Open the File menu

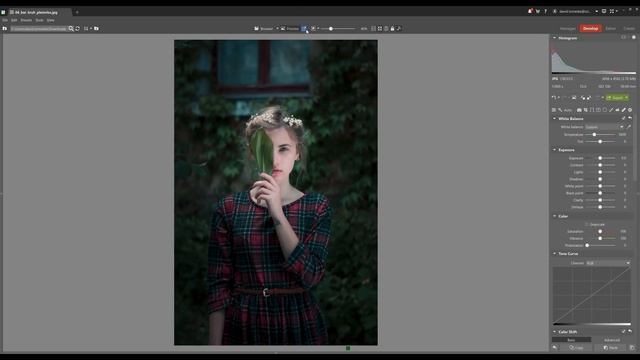tap(5, 20)
